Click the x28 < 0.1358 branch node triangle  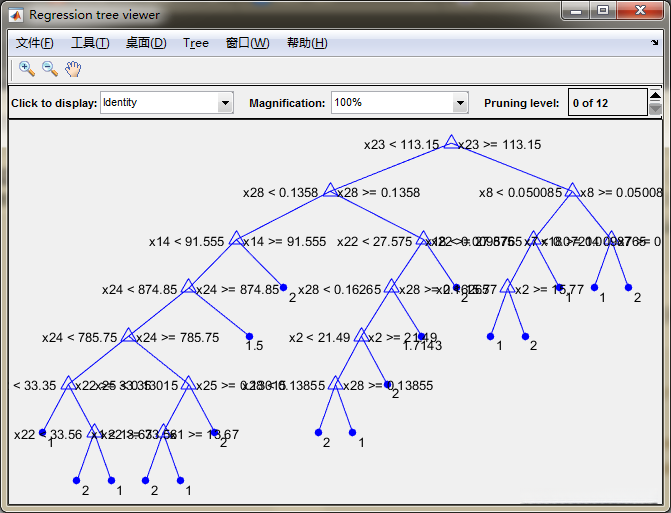[330, 190]
